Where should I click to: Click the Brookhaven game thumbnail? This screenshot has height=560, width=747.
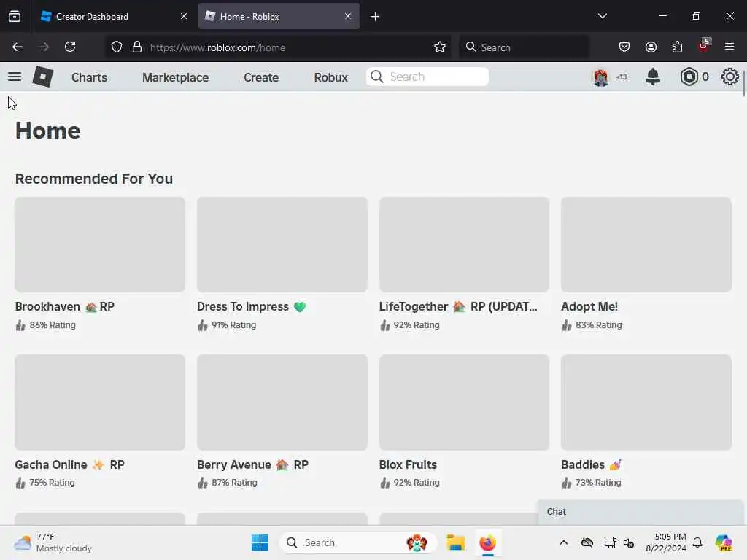click(100, 245)
